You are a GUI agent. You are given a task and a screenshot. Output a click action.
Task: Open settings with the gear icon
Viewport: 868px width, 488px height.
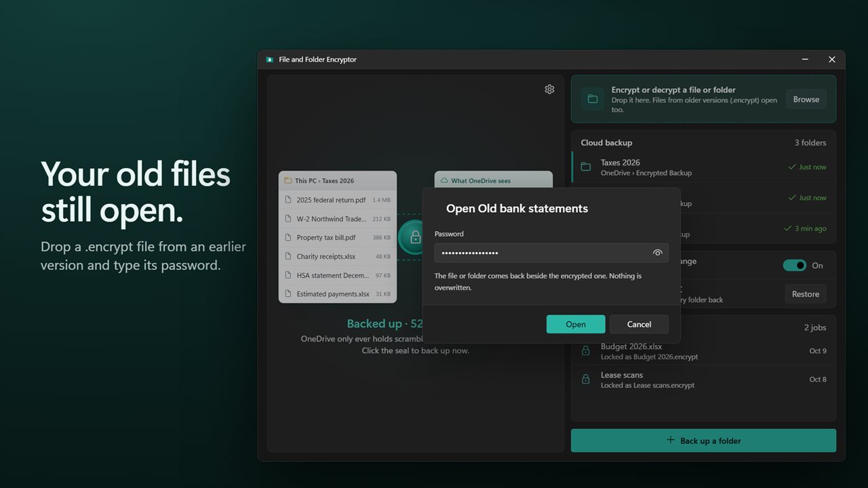[549, 89]
